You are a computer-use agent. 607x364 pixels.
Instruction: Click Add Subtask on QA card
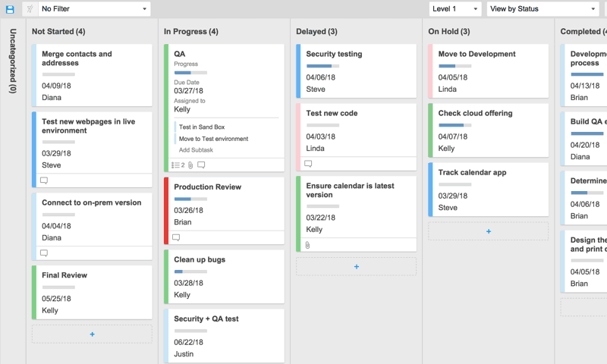click(x=196, y=150)
